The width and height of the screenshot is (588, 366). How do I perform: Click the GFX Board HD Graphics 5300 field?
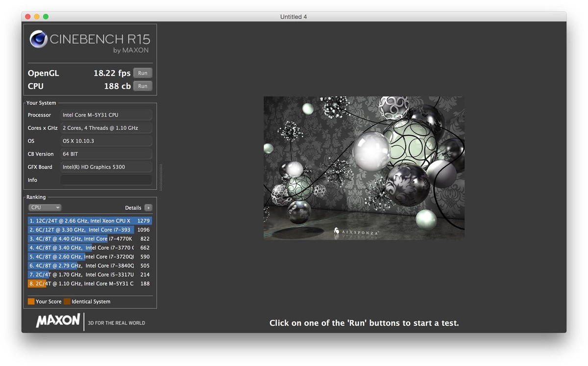pyautogui.click(x=106, y=167)
